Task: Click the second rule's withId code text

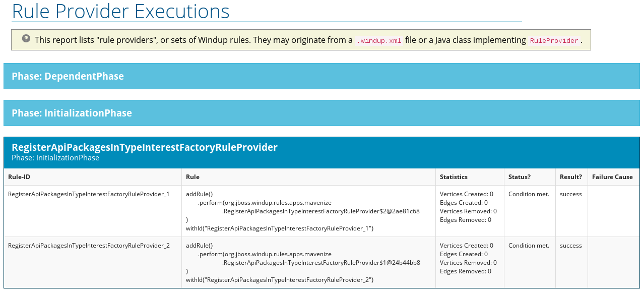Action: pyautogui.click(x=279, y=279)
